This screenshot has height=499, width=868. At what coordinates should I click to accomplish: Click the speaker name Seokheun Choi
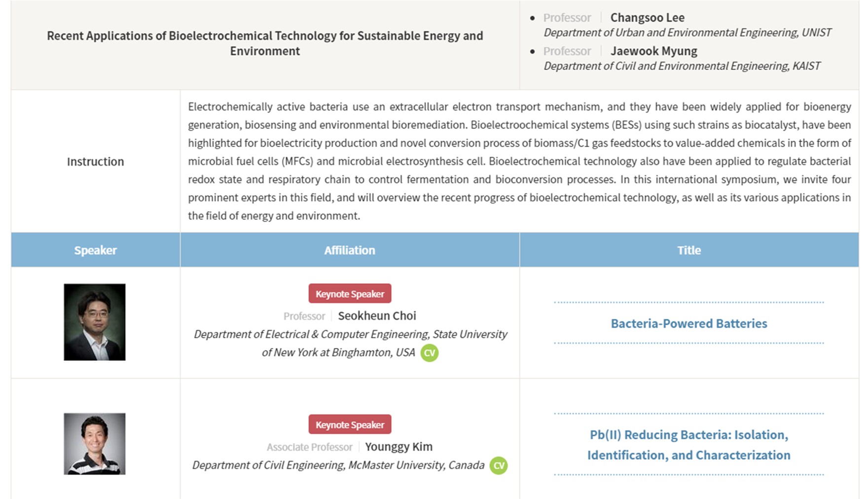click(377, 316)
